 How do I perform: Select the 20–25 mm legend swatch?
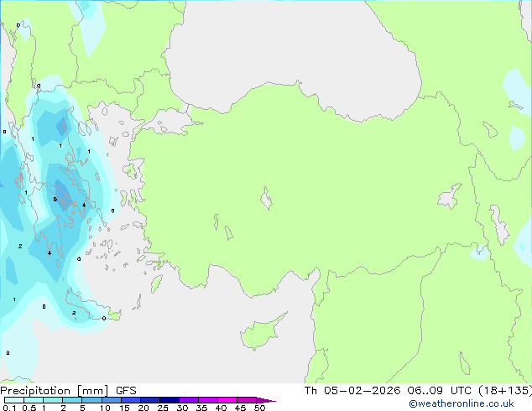pyautogui.click(x=150, y=400)
